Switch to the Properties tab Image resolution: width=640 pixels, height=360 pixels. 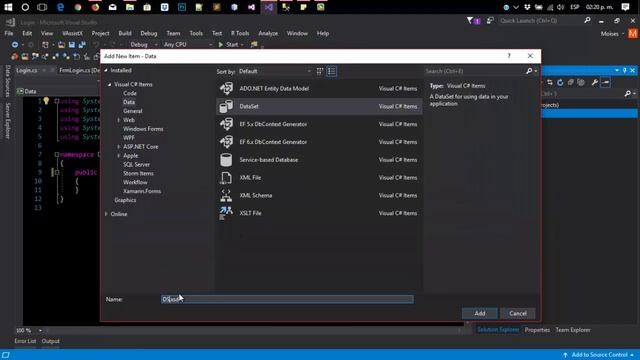537,330
